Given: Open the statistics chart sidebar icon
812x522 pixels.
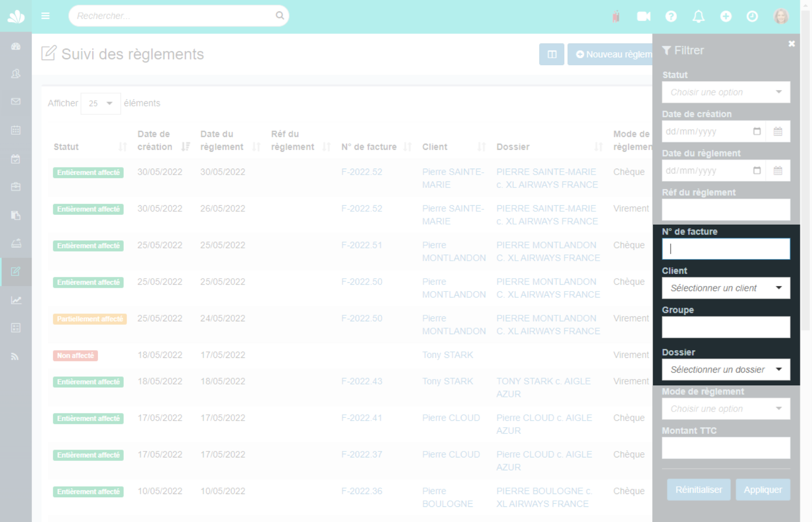Looking at the screenshot, I should (16, 300).
